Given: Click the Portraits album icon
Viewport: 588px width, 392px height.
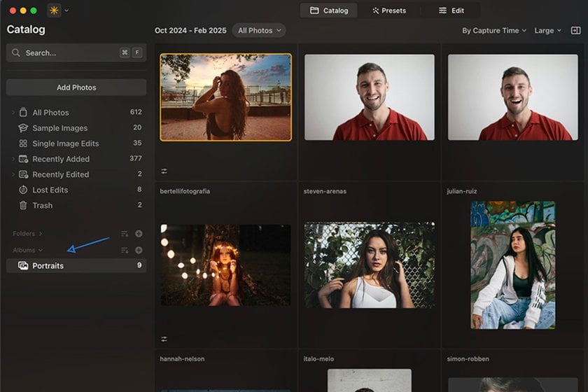Looking at the screenshot, I should point(23,265).
